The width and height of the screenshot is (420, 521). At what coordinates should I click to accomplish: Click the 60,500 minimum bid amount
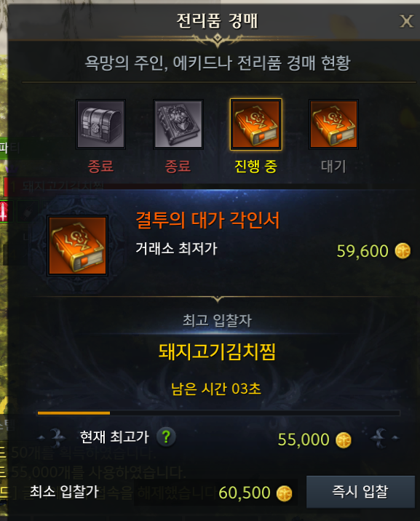coord(245,493)
